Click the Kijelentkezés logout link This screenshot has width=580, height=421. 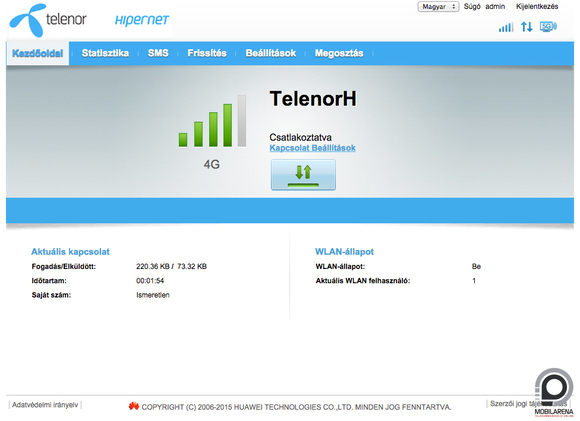[x=537, y=6]
